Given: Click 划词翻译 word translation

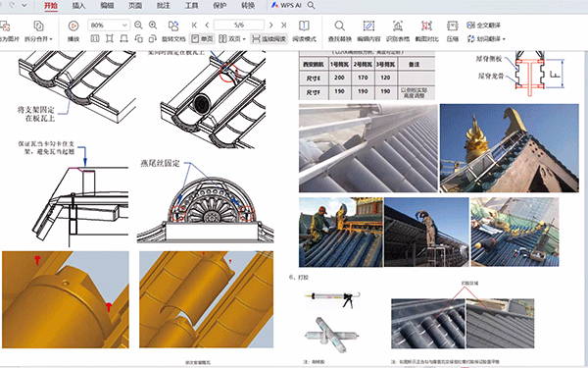Looking at the screenshot, I should (484, 38).
